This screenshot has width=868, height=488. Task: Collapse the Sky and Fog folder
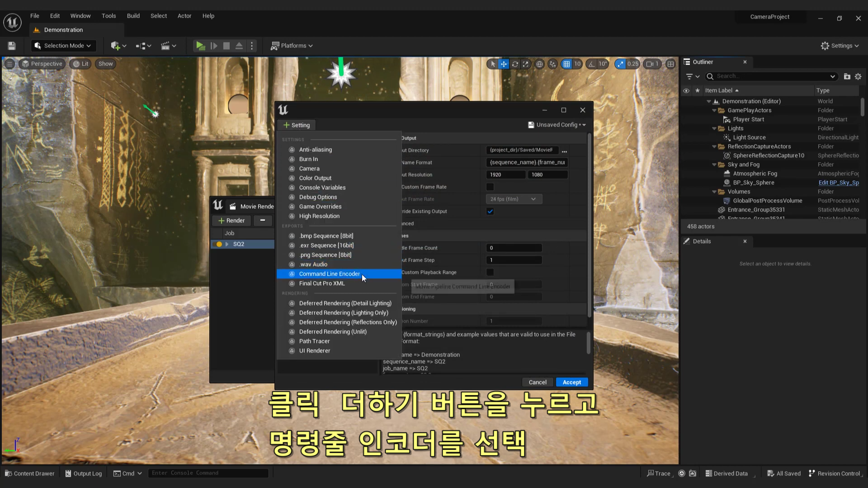pyautogui.click(x=715, y=164)
